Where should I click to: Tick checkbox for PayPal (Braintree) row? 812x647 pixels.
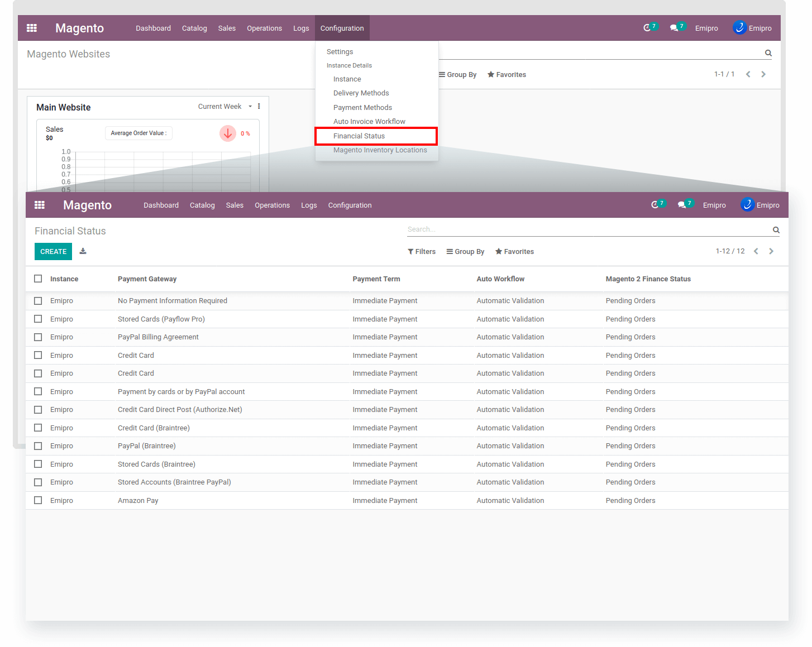(38, 446)
